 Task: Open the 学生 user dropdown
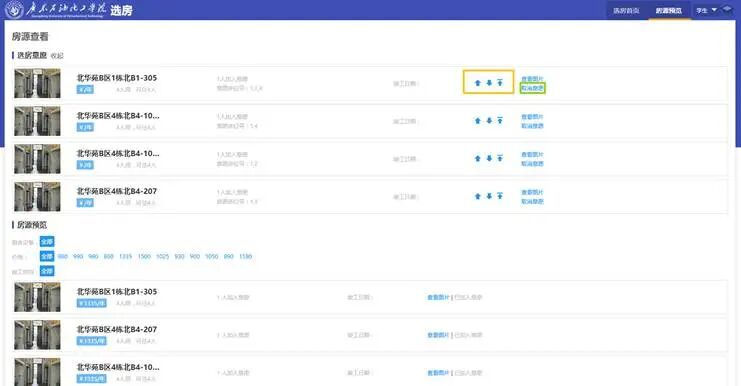707,10
